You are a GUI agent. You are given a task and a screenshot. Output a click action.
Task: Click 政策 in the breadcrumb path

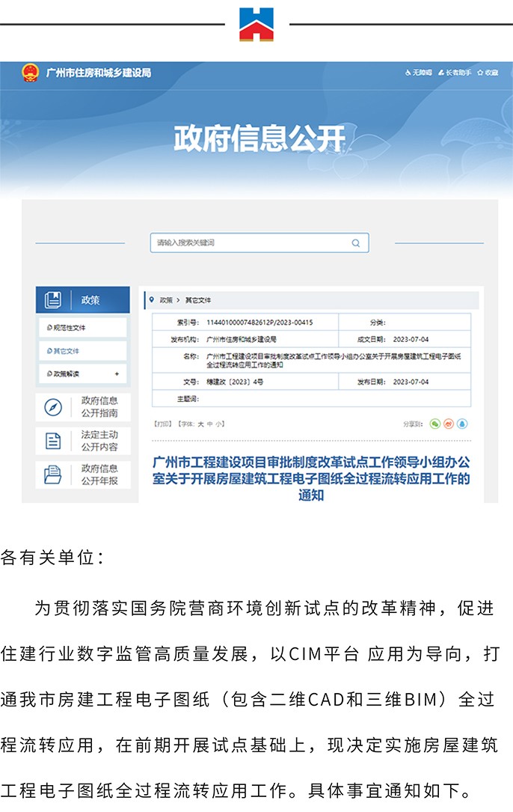click(165, 300)
